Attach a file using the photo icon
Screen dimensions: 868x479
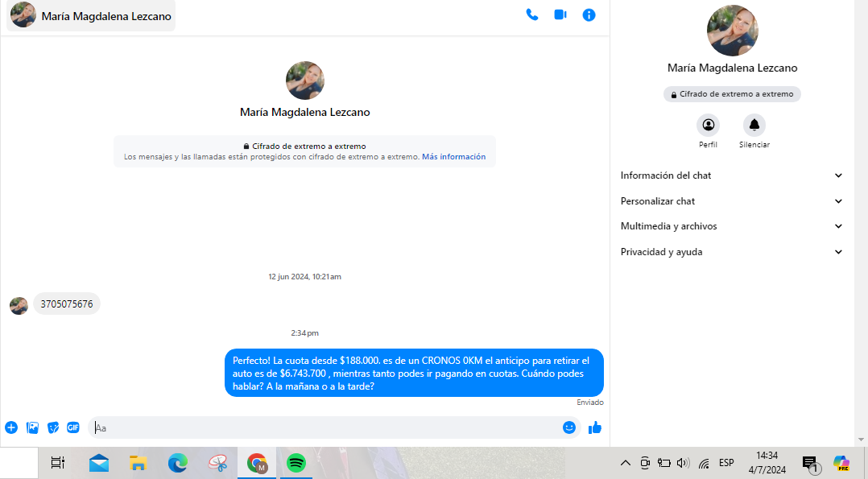click(x=32, y=427)
